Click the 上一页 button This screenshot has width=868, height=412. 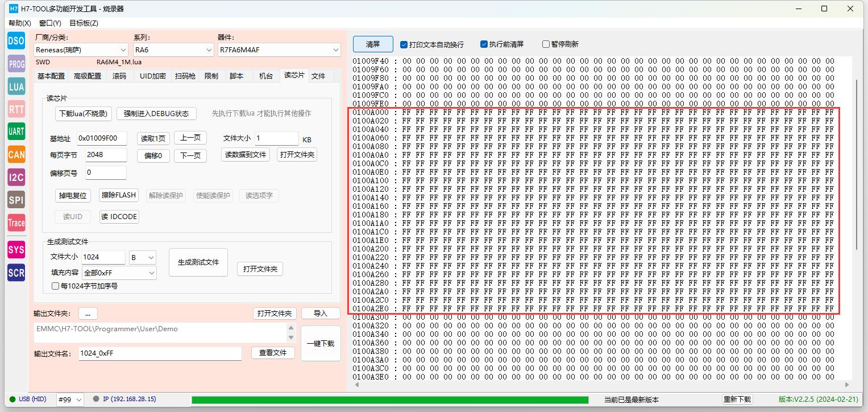pyautogui.click(x=190, y=138)
